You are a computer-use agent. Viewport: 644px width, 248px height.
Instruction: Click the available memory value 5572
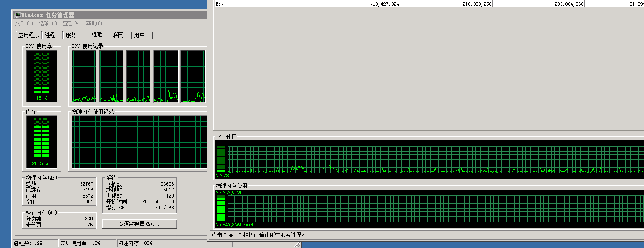[88, 196]
